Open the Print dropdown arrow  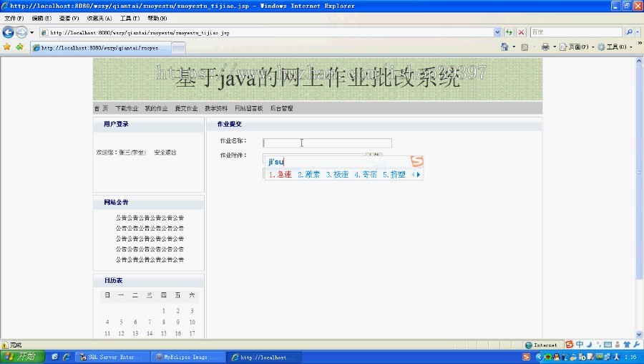click(554, 47)
